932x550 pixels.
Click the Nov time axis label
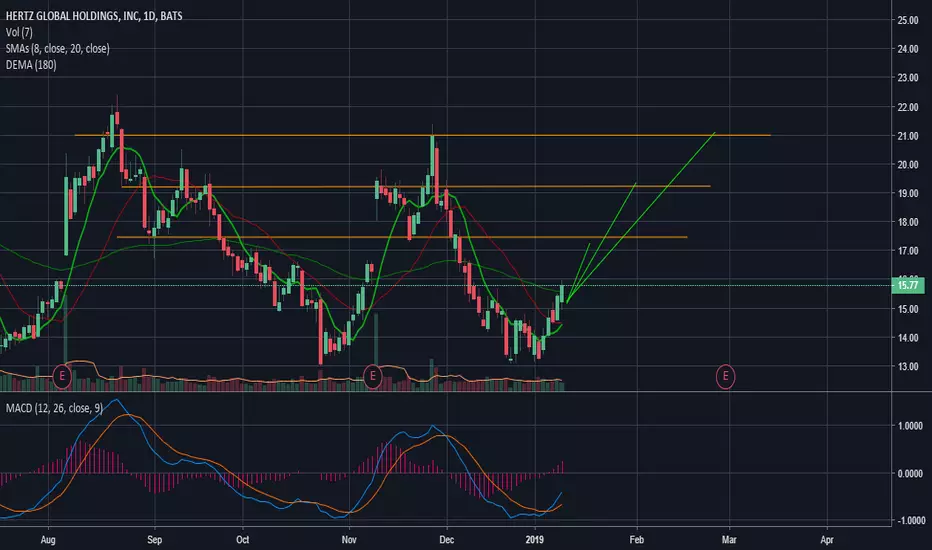(x=349, y=540)
